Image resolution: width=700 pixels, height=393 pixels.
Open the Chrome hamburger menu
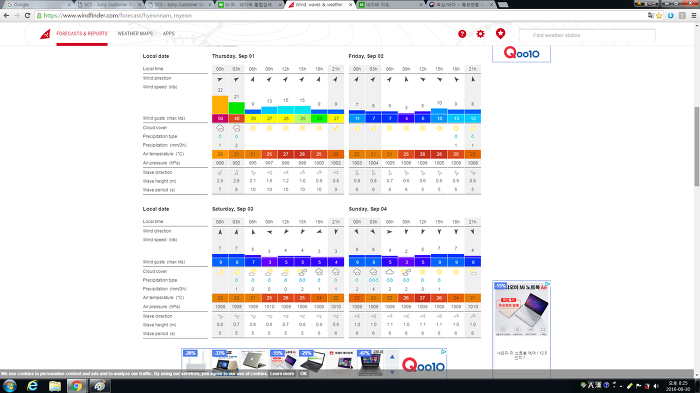(694, 15)
